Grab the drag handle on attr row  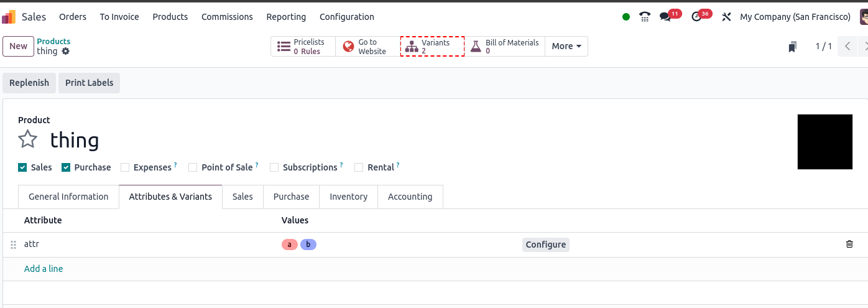[13, 245]
